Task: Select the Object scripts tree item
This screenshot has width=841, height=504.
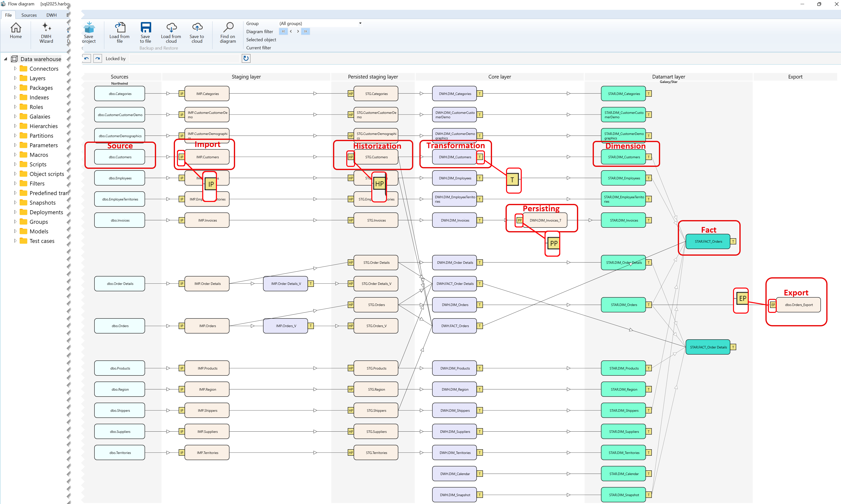Action: point(47,174)
